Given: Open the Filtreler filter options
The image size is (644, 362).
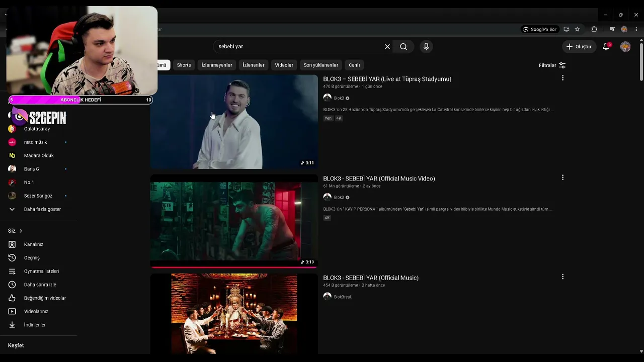Looking at the screenshot, I should 552,65.
